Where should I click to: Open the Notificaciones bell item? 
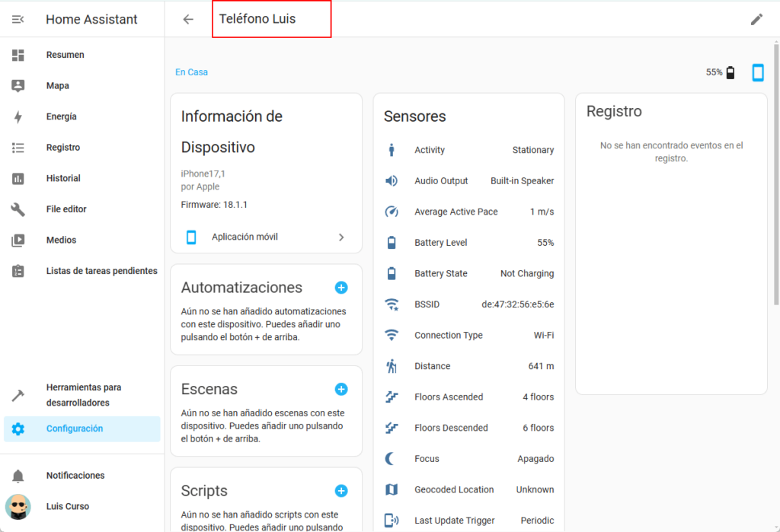coord(75,476)
